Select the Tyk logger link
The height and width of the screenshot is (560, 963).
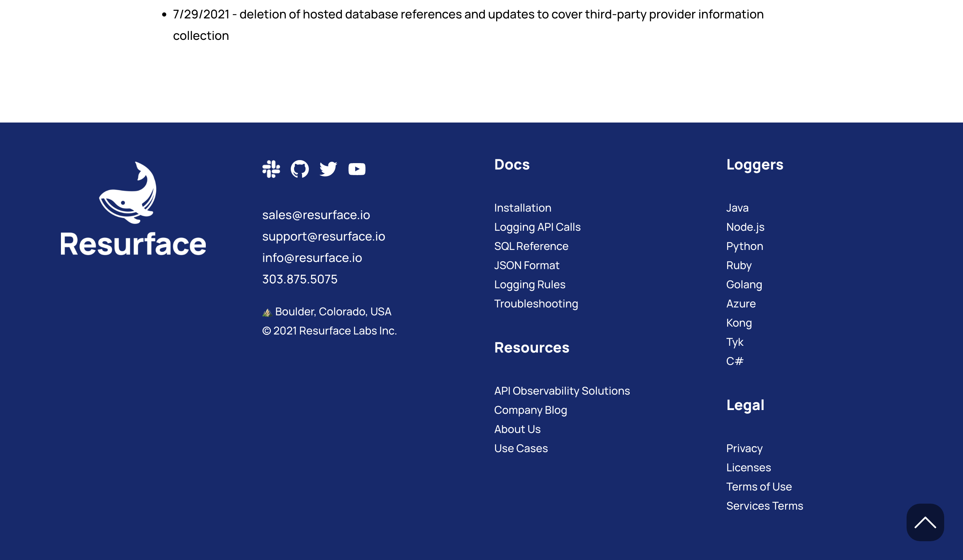click(x=735, y=342)
